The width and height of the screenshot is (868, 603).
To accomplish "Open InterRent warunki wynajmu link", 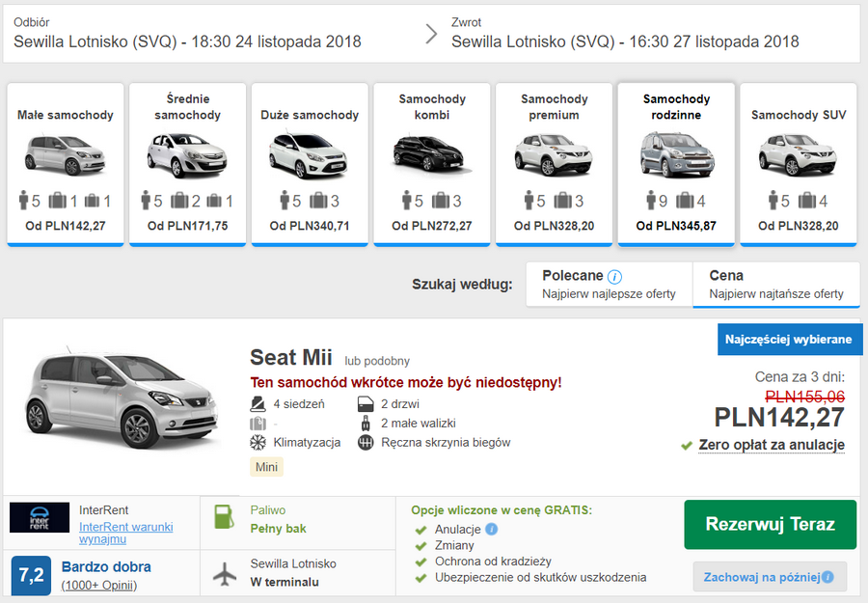I will click(x=125, y=533).
